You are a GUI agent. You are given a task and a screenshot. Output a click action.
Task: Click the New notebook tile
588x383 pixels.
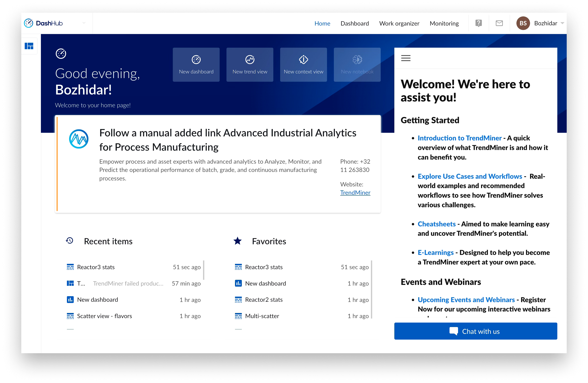(x=357, y=65)
